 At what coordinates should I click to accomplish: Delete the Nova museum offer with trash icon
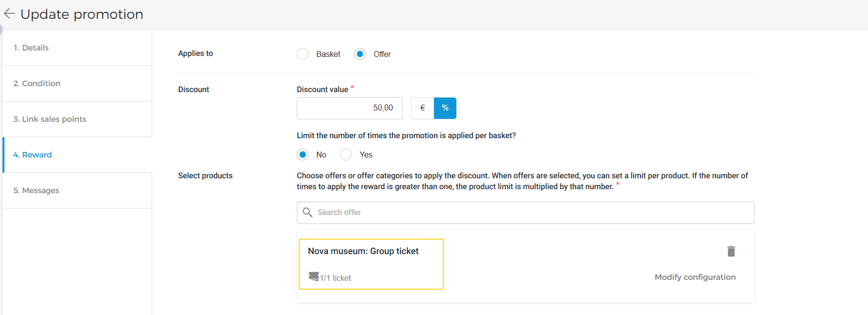(x=731, y=252)
